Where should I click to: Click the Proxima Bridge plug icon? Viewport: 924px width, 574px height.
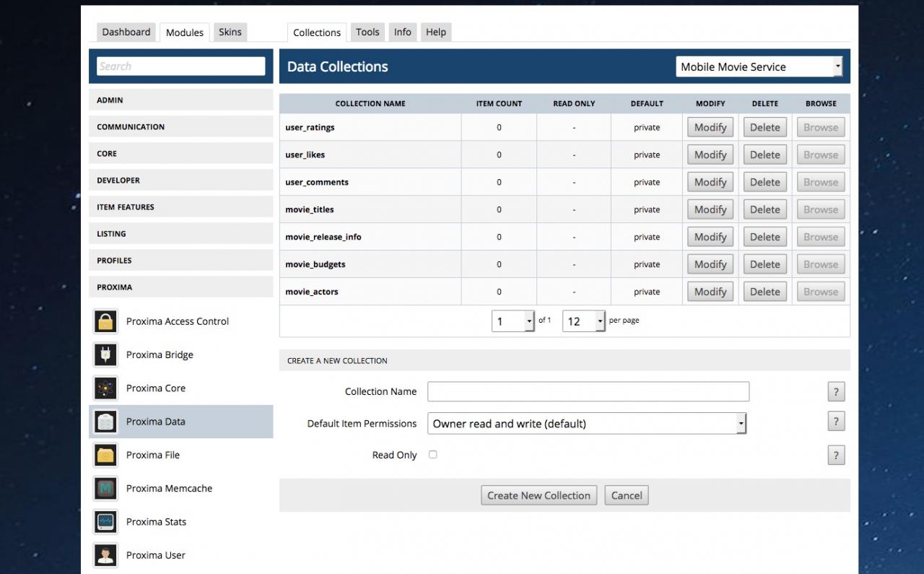(x=105, y=355)
